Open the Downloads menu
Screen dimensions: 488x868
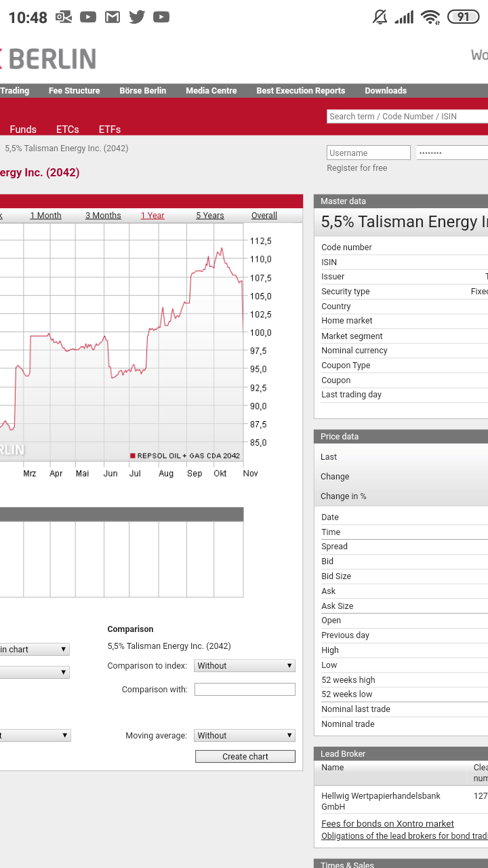point(386,91)
